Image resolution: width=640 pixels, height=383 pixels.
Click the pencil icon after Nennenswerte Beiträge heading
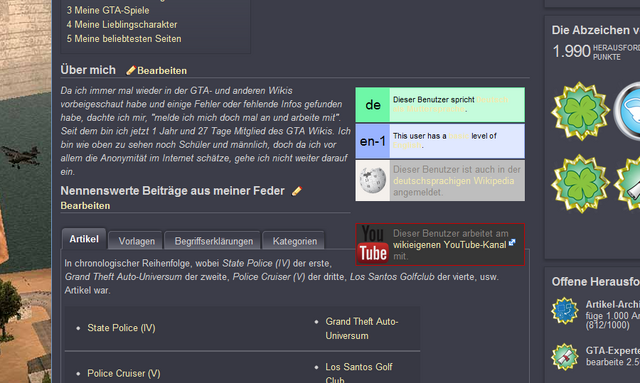point(297,191)
